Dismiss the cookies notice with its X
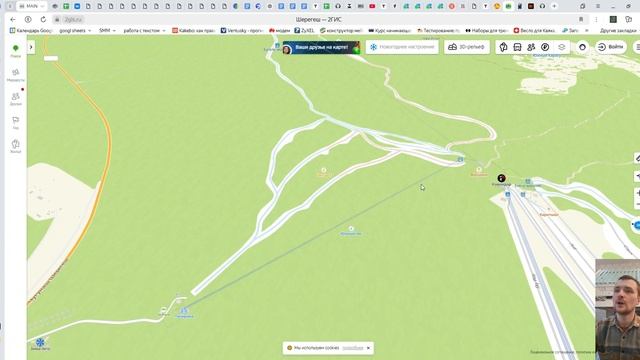The width and height of the screenshot is (640, 360). click(x=368, y=348)
